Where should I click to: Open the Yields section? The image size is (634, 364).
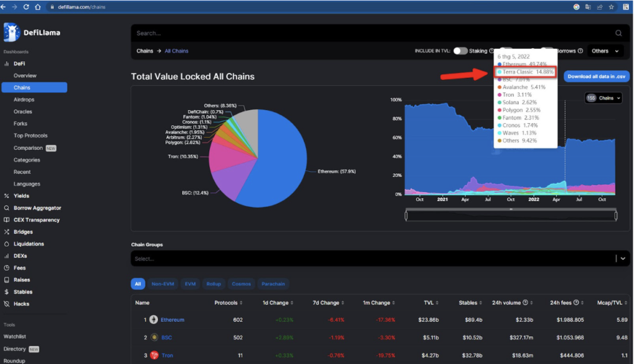(21, 196)
